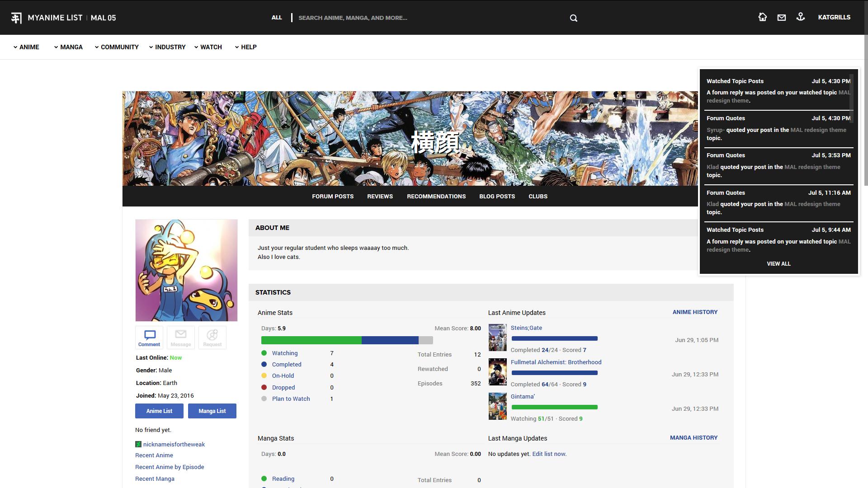The width and height of the screenshot is (868, 488).
Task: Open the mail envelope icon
Action: (781, 18)
